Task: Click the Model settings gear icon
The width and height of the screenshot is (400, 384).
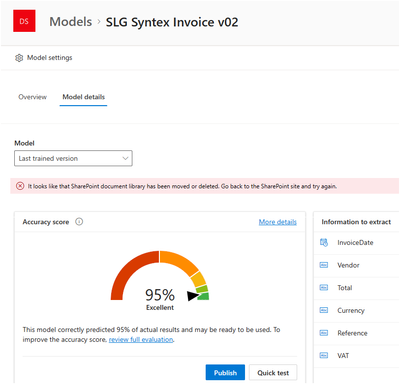Action: 19,58
